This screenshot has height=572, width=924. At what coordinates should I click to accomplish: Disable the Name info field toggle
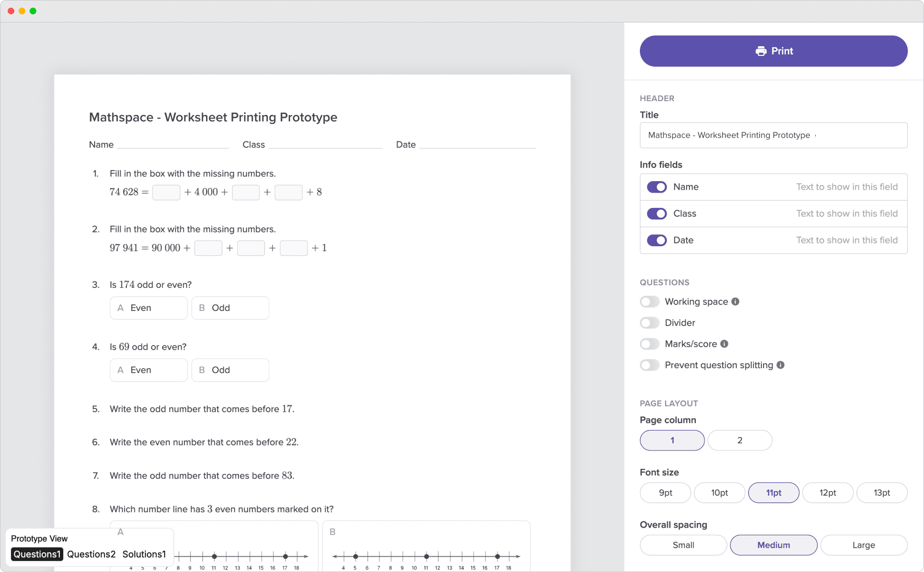[657, 187]
